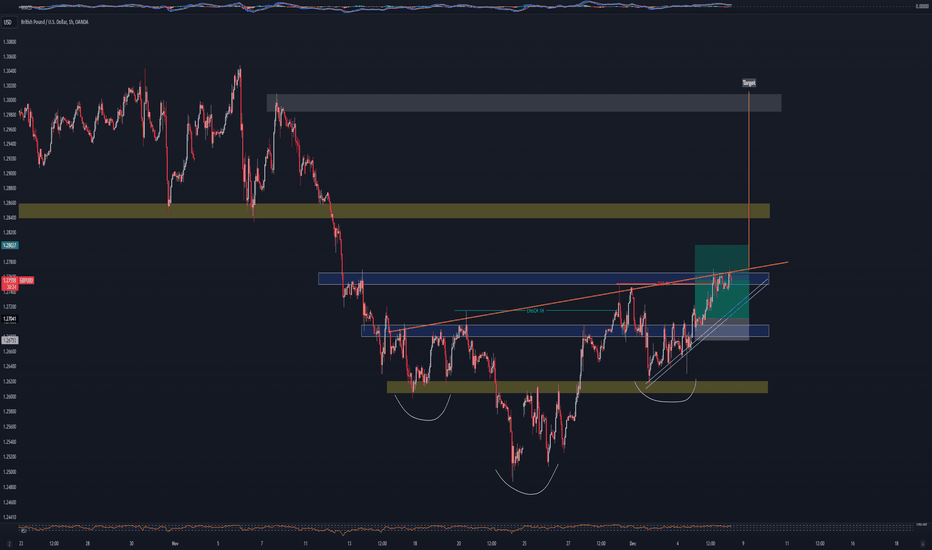
Task: Click the icon at bottom-left of time axis
Action: click(9, 543)
